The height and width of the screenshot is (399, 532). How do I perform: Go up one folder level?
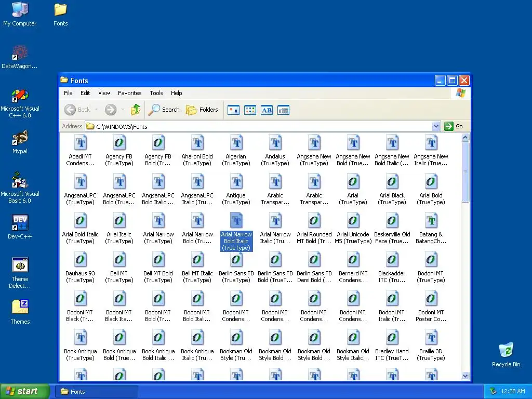[x=136, y=110]
